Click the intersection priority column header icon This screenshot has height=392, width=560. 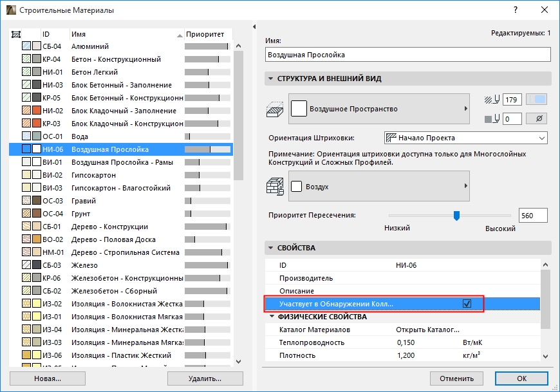(16, 34)
